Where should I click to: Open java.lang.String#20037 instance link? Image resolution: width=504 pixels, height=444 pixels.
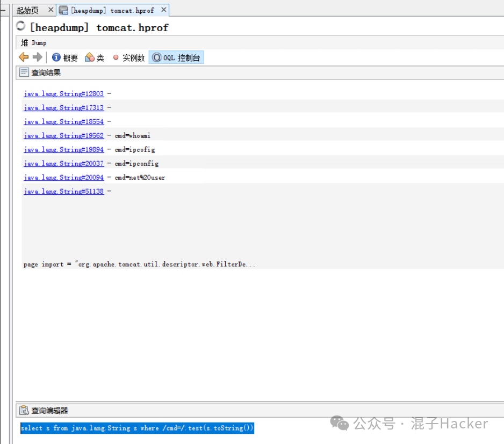pyautogui.click(x=63, y=164)
